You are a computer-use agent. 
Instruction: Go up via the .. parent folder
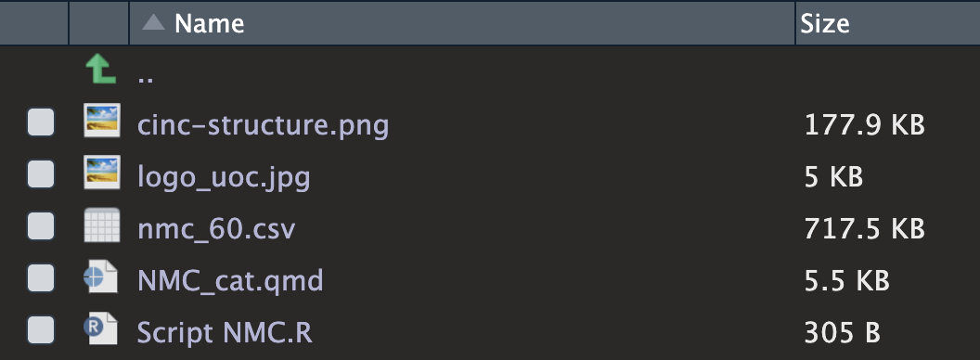[145, 80]
